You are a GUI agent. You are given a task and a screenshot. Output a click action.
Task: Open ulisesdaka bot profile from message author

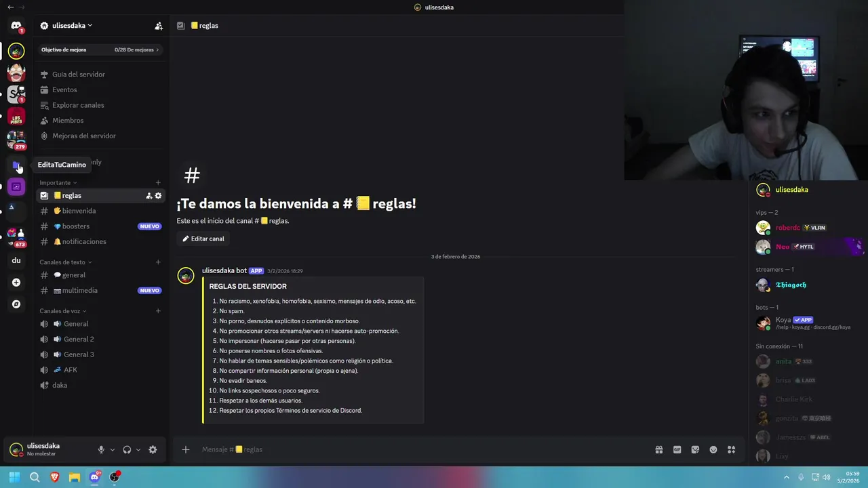(x=224, y=270)
